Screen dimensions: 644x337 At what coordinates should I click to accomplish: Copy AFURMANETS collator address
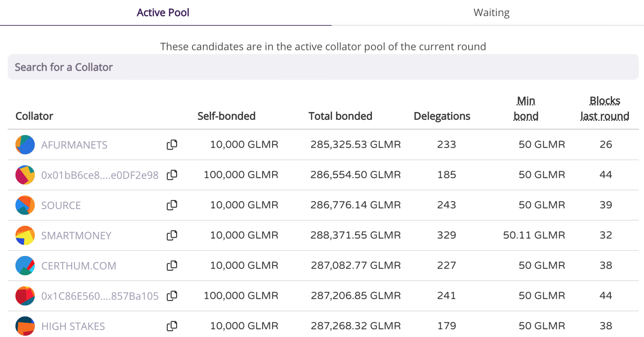[172, 144]
